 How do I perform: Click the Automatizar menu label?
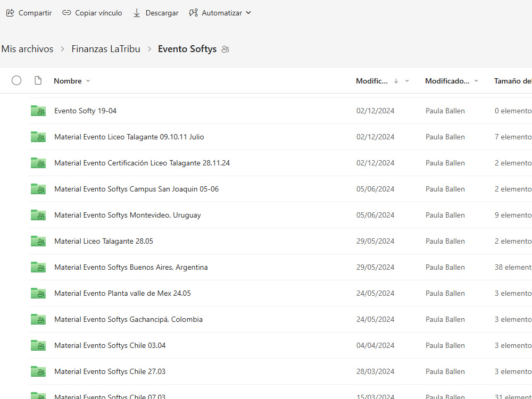[222, 13]
